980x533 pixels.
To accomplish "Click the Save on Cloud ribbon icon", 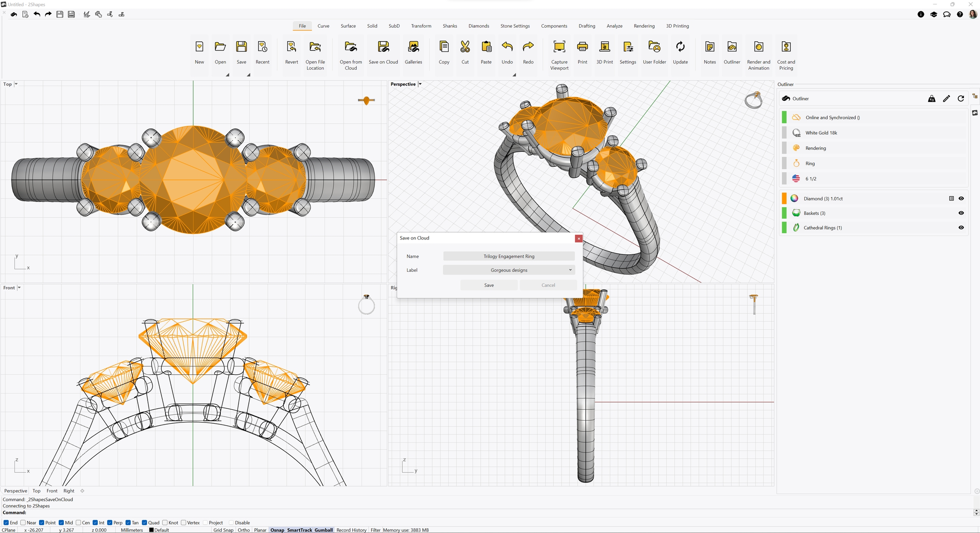I will pos(383,47).
